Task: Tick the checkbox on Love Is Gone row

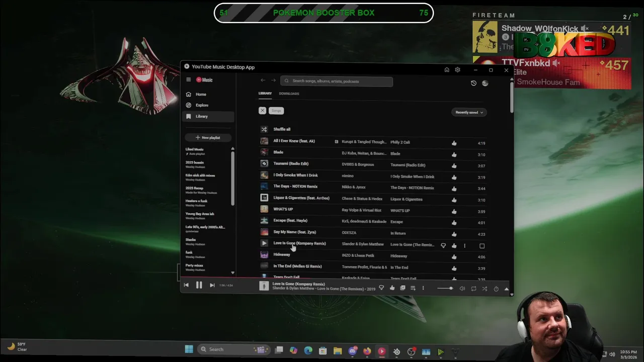Action: (482, 246)
